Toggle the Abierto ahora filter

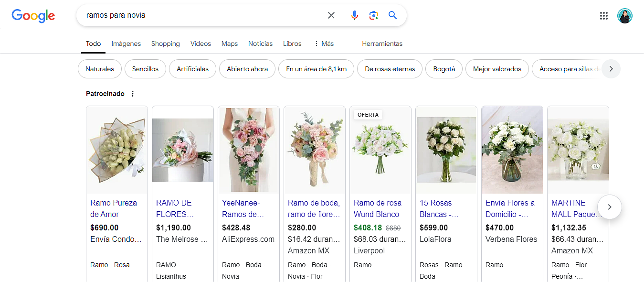[247, 69]
